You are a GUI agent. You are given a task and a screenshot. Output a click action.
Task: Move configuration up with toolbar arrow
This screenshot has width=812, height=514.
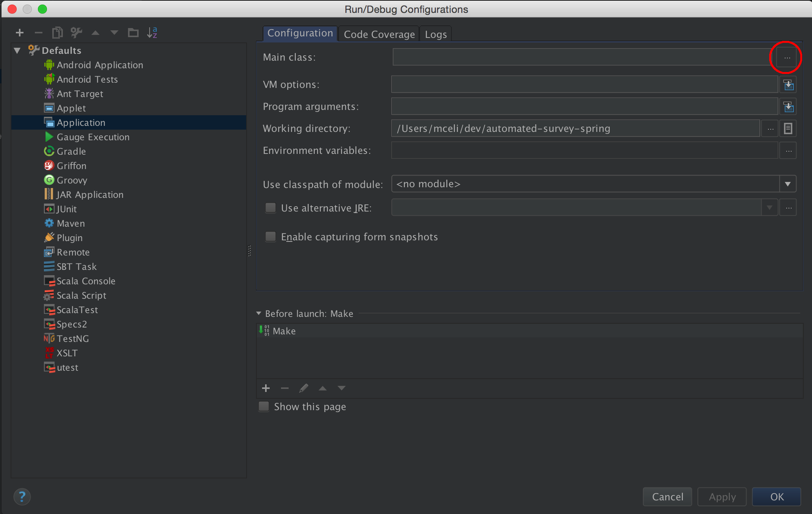[95, 33]
